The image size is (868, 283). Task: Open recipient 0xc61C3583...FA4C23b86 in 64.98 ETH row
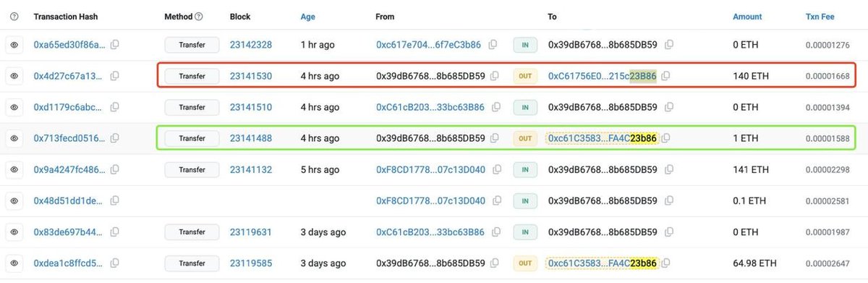(x=602, y=263)
